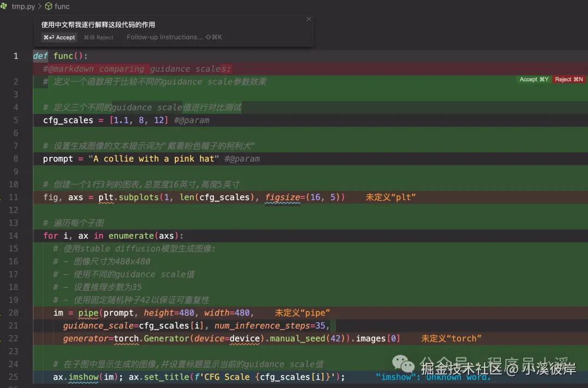Image resolution: width=588 pixels, height=388 pixels.
Task: Click #@param comment after cfg_scales list
Action: point(192,120)
